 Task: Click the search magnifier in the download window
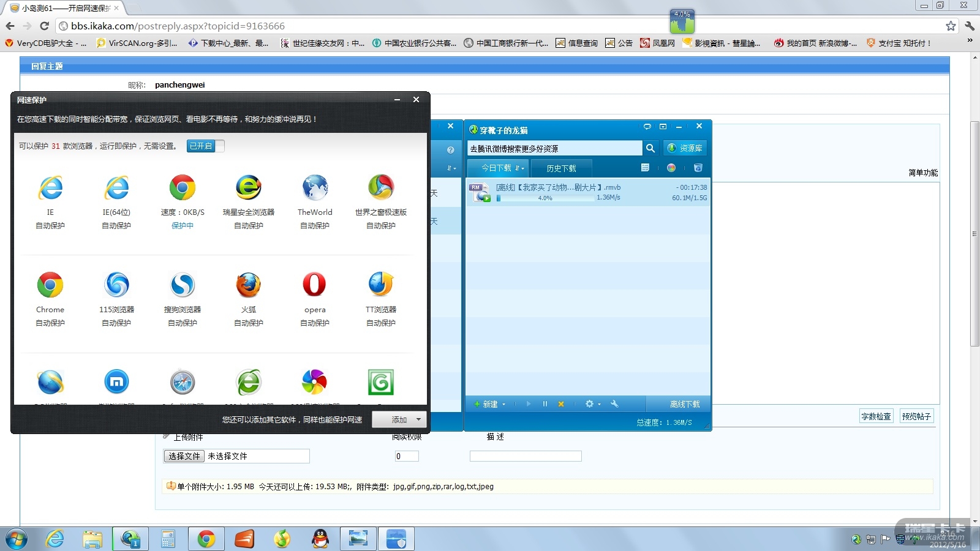[650, 148]
